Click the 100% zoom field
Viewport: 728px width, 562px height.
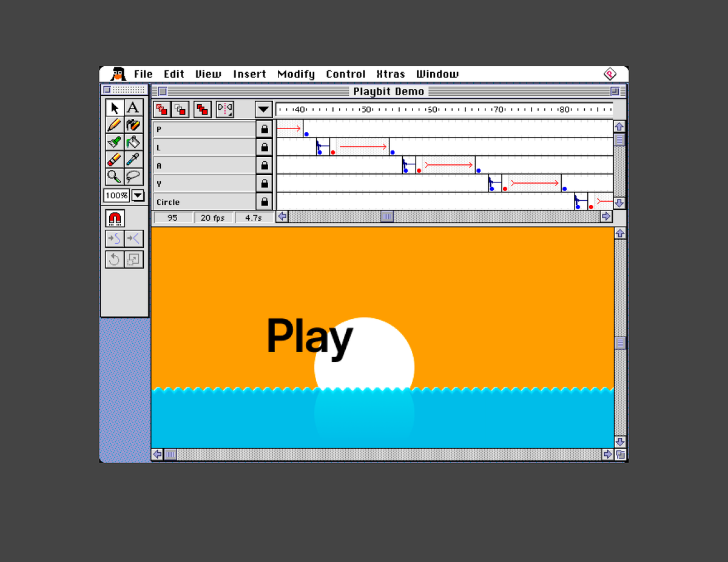point(116,195)
